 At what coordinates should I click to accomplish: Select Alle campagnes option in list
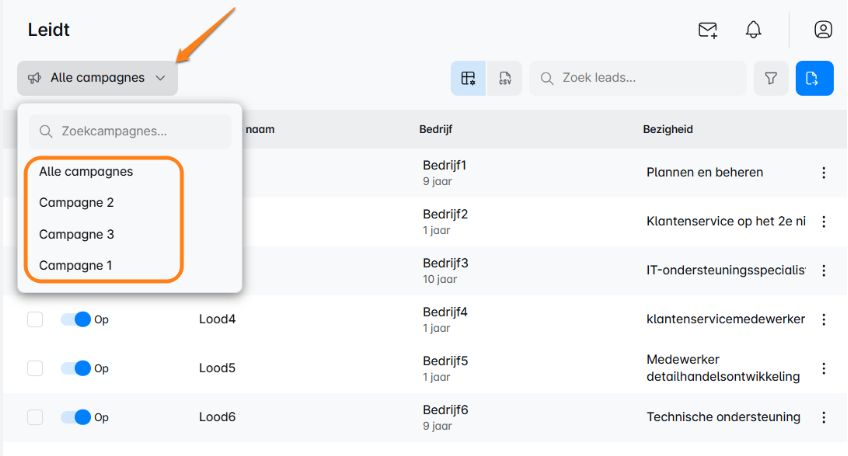click(86, 172)
